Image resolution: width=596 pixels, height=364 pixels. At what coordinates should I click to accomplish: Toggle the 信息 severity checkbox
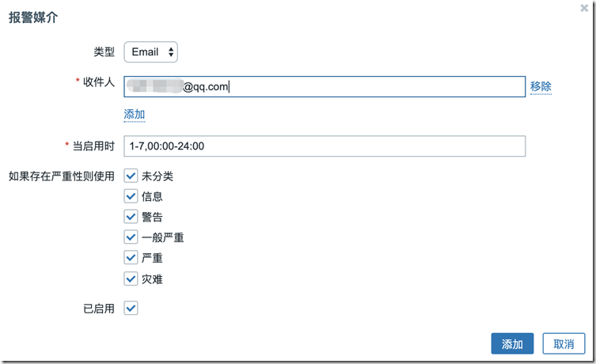click(x=131, y=196)
